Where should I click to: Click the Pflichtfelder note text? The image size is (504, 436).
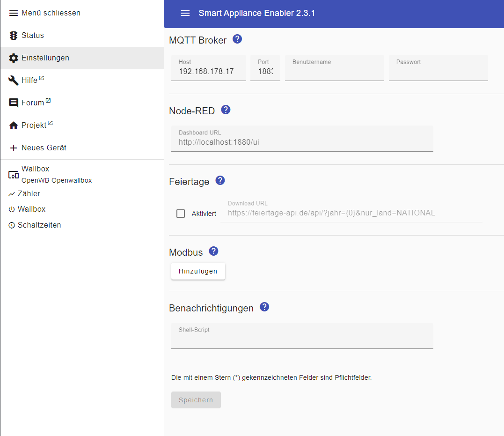(x=271, y=377)
